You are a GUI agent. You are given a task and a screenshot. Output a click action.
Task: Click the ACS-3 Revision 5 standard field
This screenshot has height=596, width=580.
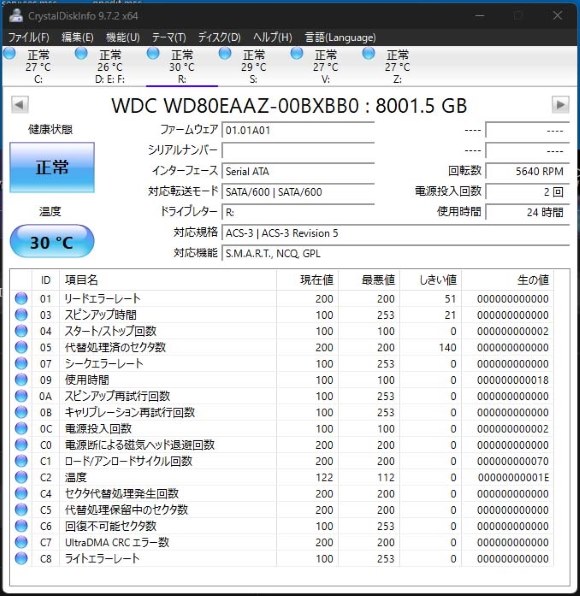point(395,233)
